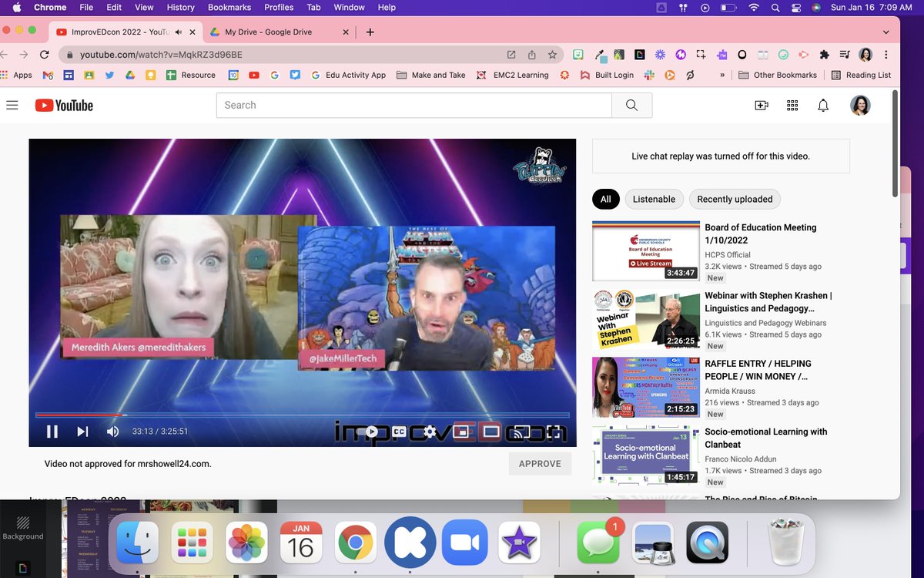Share this page from address bar
924x578 pixels.
531,55
